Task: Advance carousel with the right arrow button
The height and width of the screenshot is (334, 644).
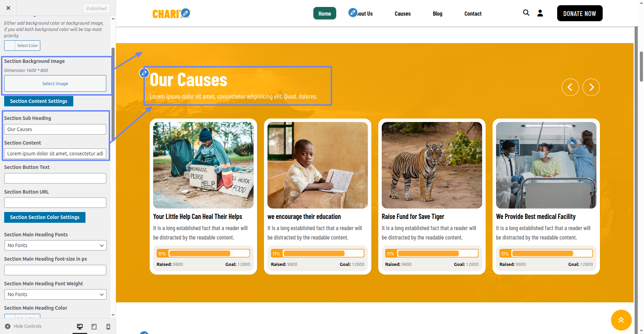Action: pos(591,87)
